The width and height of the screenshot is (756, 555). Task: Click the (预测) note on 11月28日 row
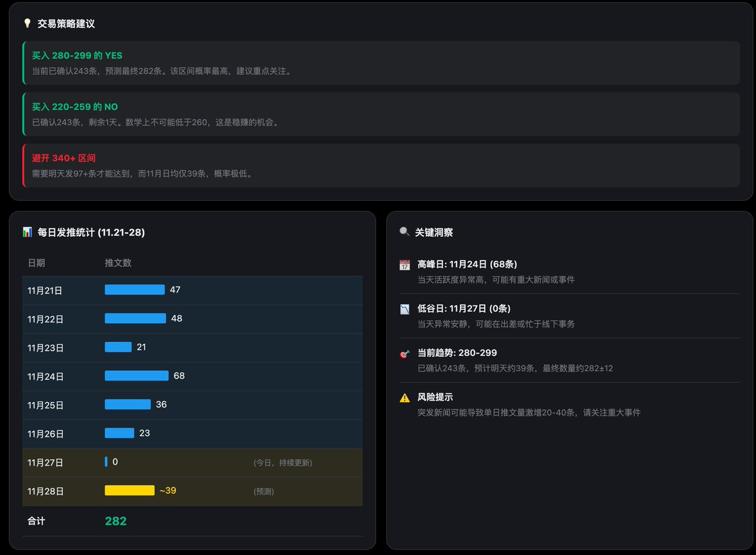(x=263, y=491)
